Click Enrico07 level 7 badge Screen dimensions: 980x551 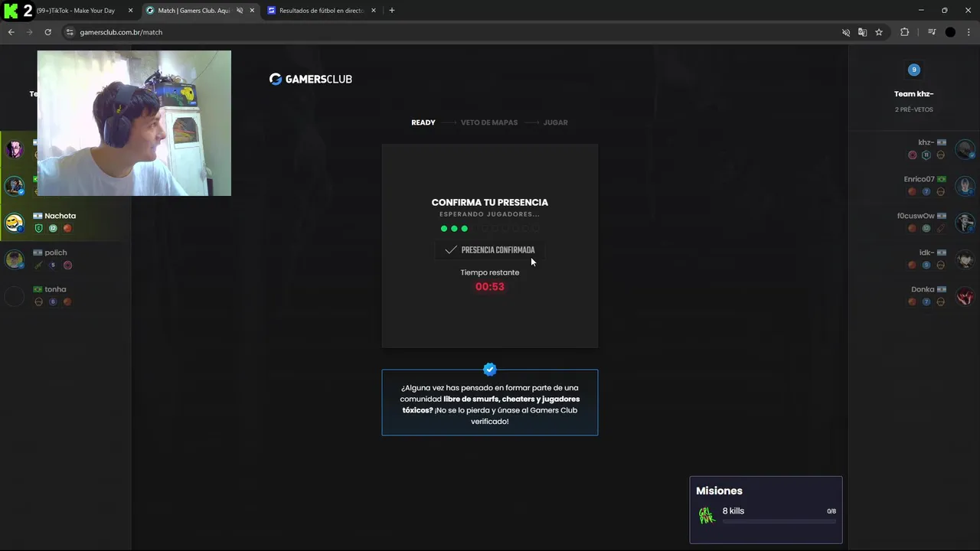click(x=926, y=192)
